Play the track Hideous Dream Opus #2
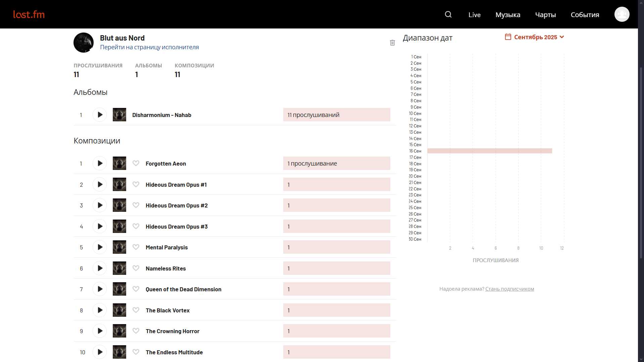This screenshot has height=362, width=644. [x=100, y=205]
